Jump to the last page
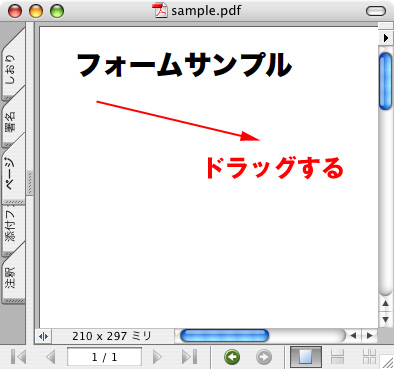This screenshot has height=369, width=394. click(189, 357)
